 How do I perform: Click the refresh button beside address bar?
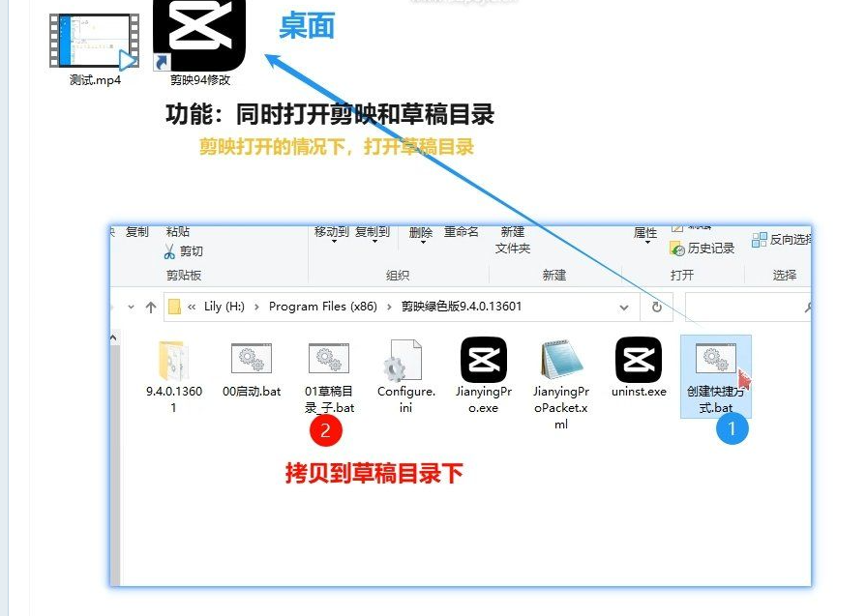(x=657, y=307)
